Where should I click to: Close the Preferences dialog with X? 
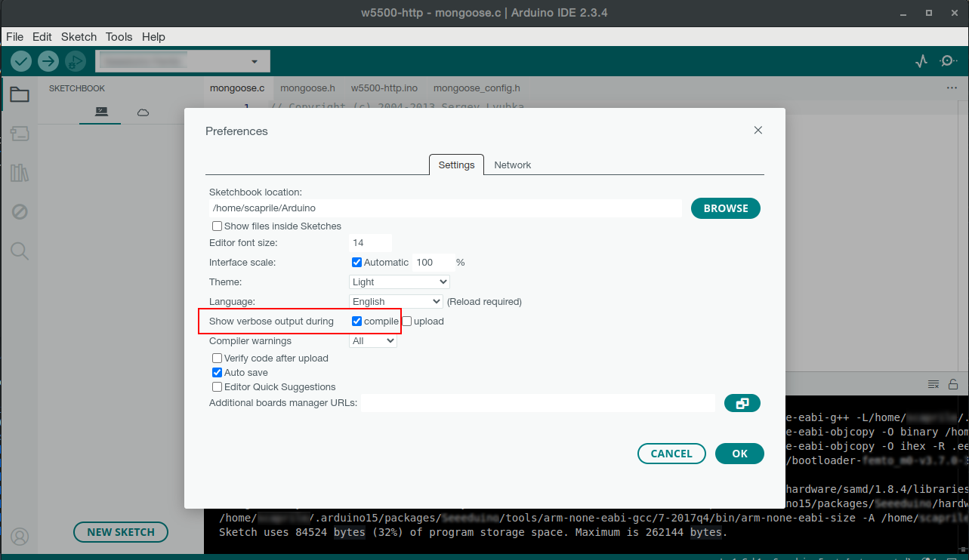(758, 130)
